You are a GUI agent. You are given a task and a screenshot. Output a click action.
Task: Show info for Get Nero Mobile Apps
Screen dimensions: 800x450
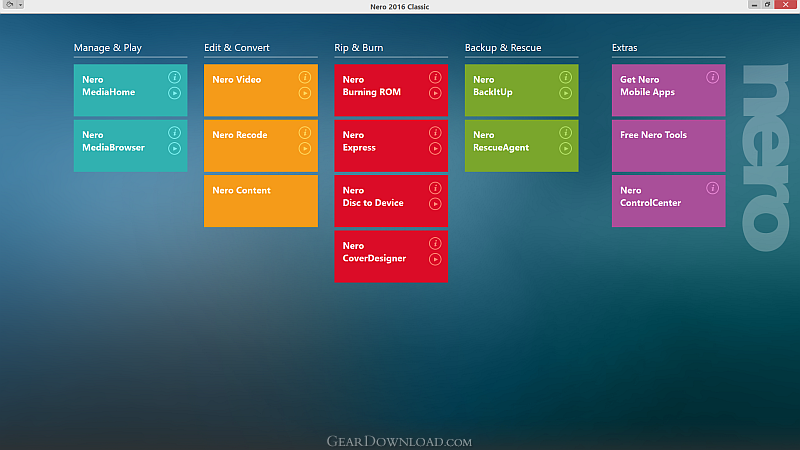coord(713,78)
